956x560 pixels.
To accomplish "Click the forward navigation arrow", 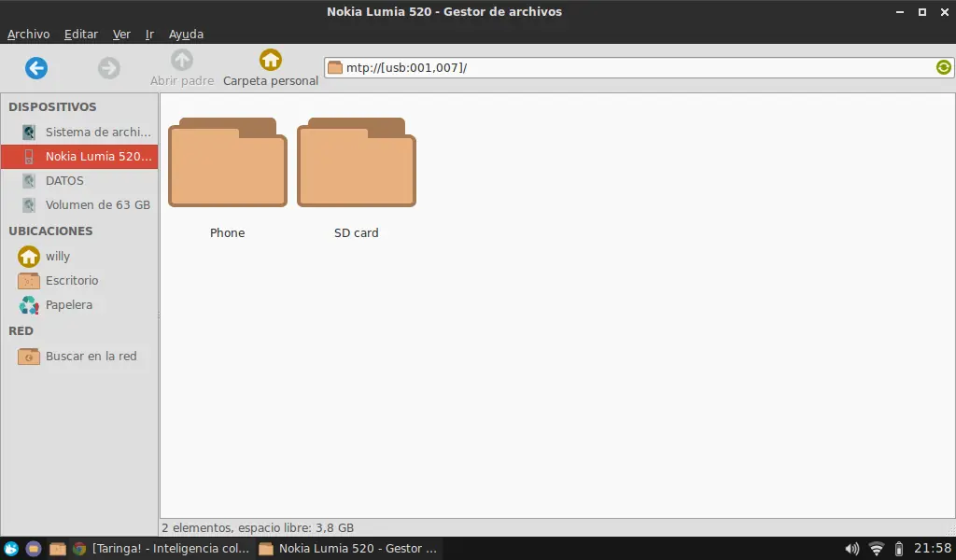I will (109, 67).
